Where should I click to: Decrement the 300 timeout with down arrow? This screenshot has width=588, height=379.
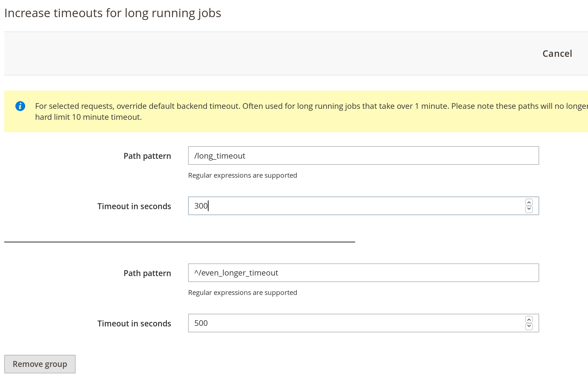click(529, 209)
